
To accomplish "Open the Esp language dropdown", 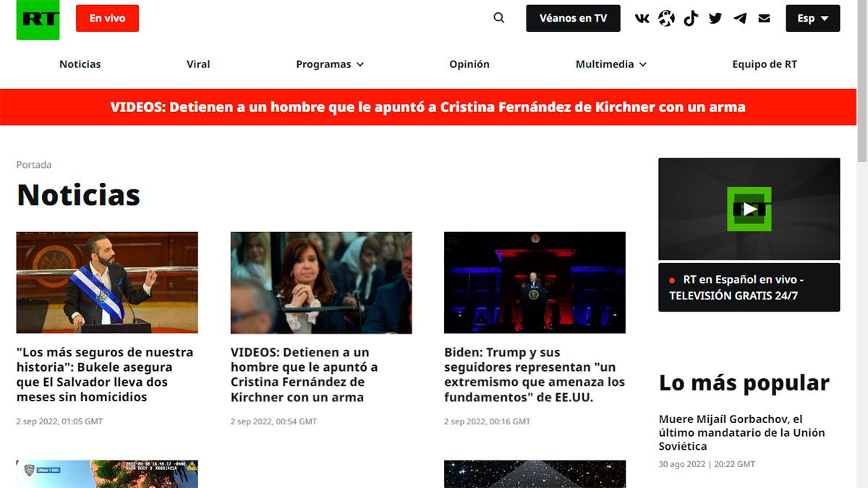I will pyautogui.click(x=812, y=19).
